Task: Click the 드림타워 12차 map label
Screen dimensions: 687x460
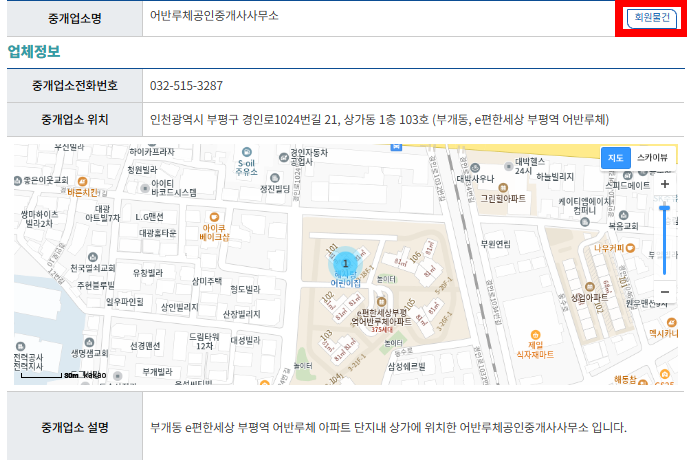Action: (204, 341)
